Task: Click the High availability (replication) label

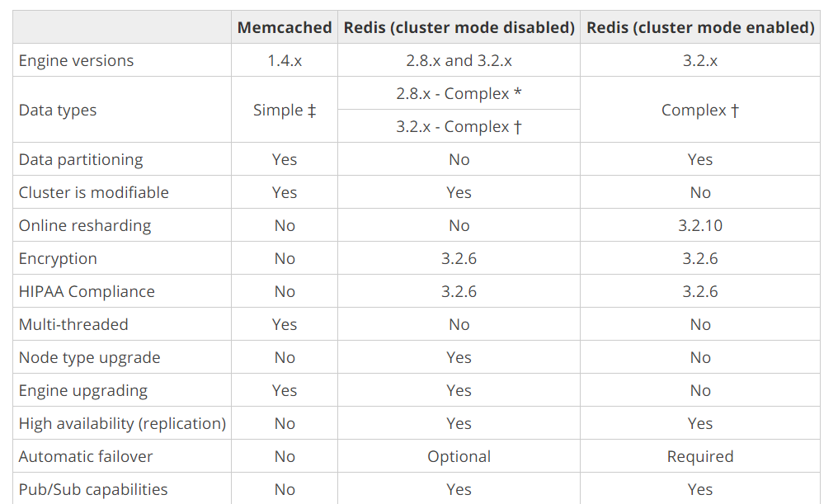Action: [x=122, y=424]
